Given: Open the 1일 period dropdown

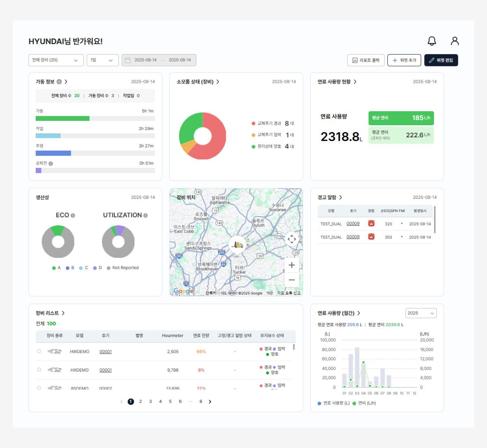Looking at the screenshot, I should 102,60.
